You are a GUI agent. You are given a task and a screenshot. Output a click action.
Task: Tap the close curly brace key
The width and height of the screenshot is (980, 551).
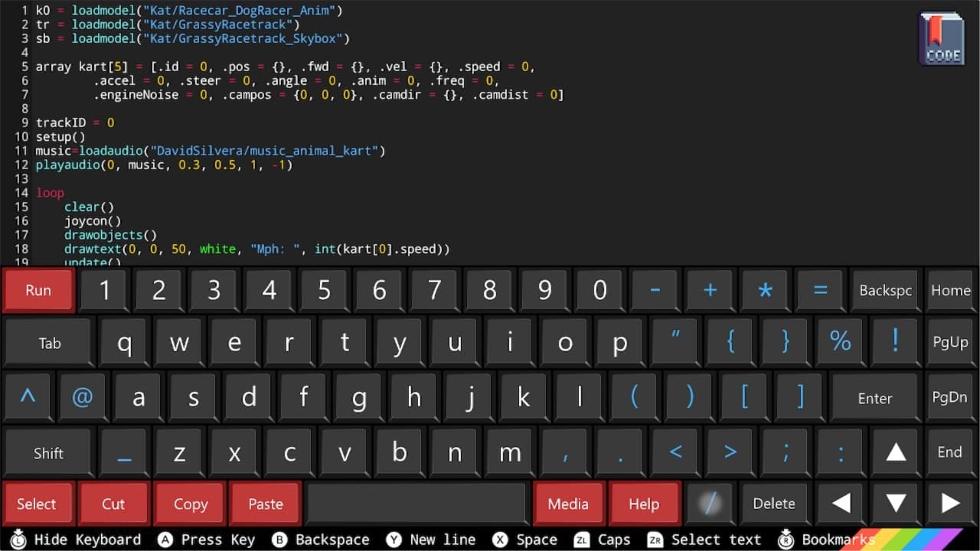coord(786,342)
